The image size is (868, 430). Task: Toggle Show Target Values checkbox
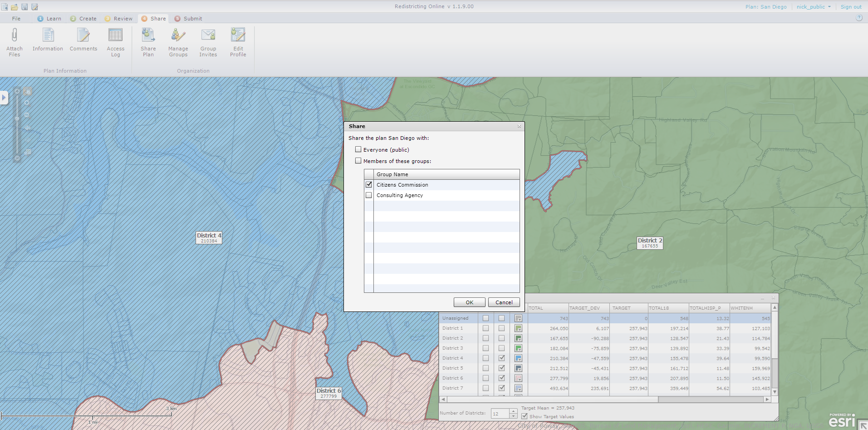coord(525,416)
